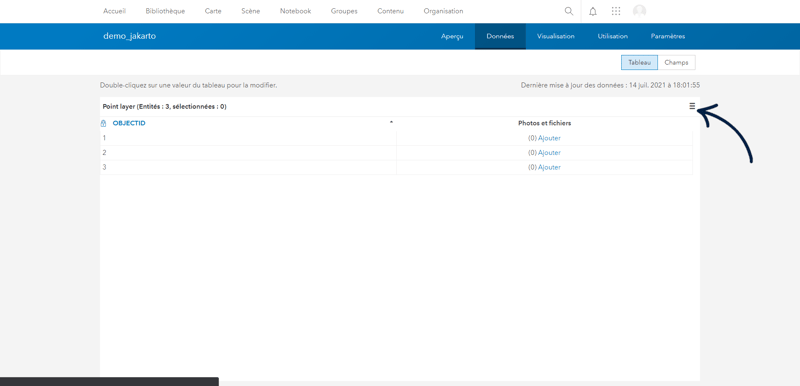This screenshot has width=800, height=386.
Task: Sort by the OBJECTID column arrow
Action: coord(391,123)
